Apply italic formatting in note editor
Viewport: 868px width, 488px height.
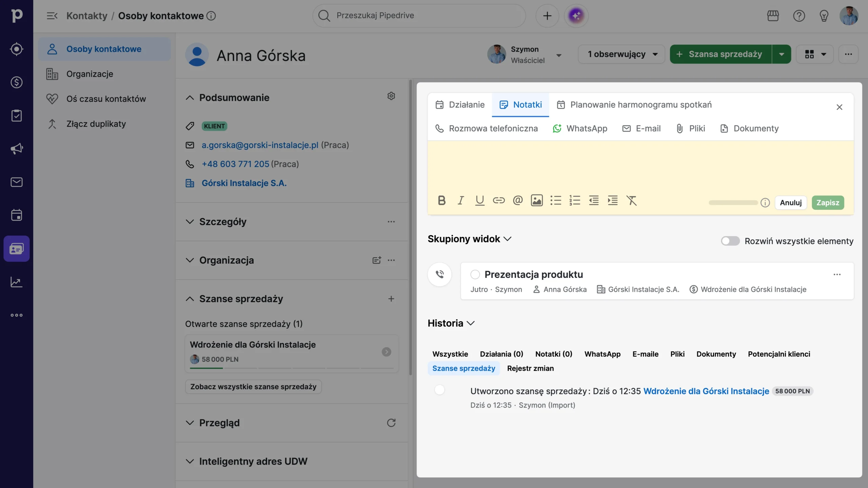coord(460,201)
